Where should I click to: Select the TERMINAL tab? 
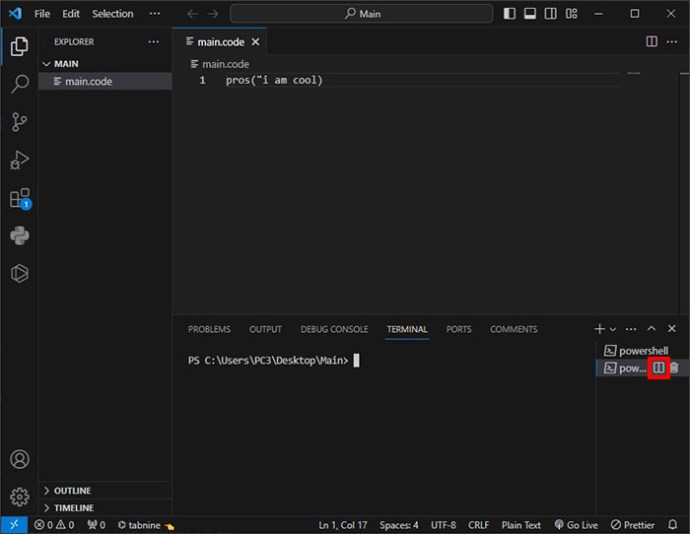tap(407, 329)
